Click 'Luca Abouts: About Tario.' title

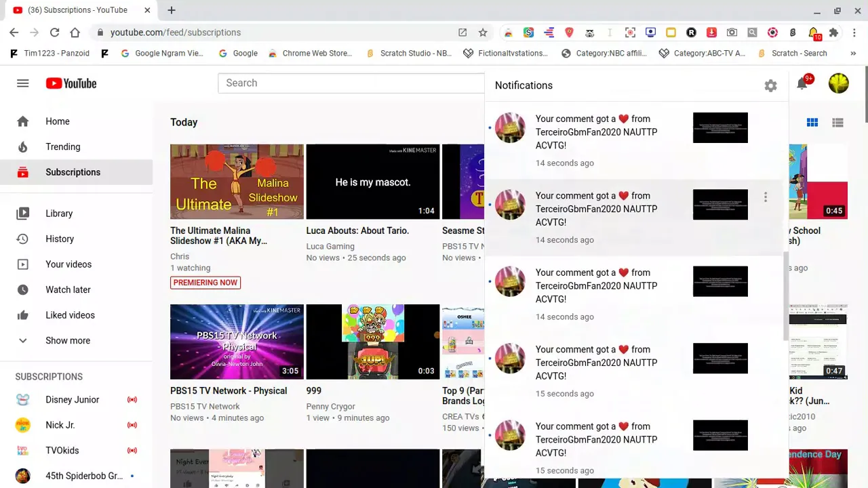coord(357,230)
